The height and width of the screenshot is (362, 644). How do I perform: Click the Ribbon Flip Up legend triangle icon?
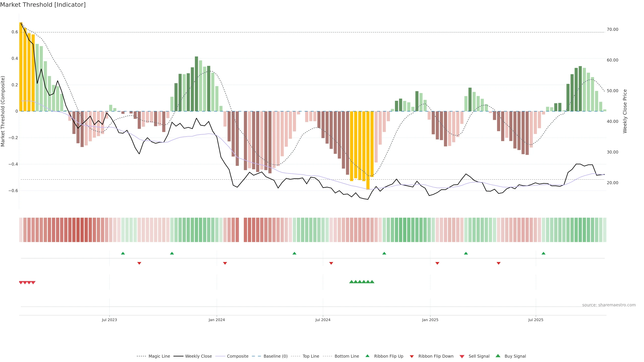pos(367,356)
